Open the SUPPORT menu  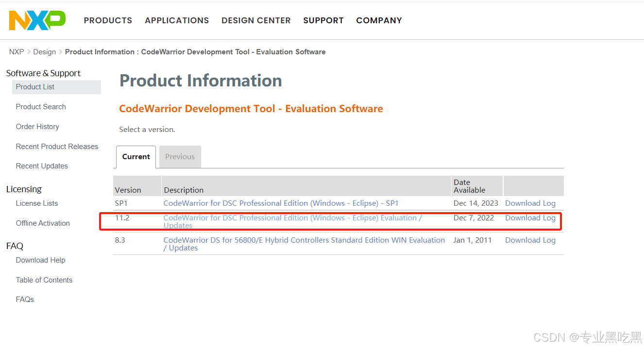click(x=323, y=20)
